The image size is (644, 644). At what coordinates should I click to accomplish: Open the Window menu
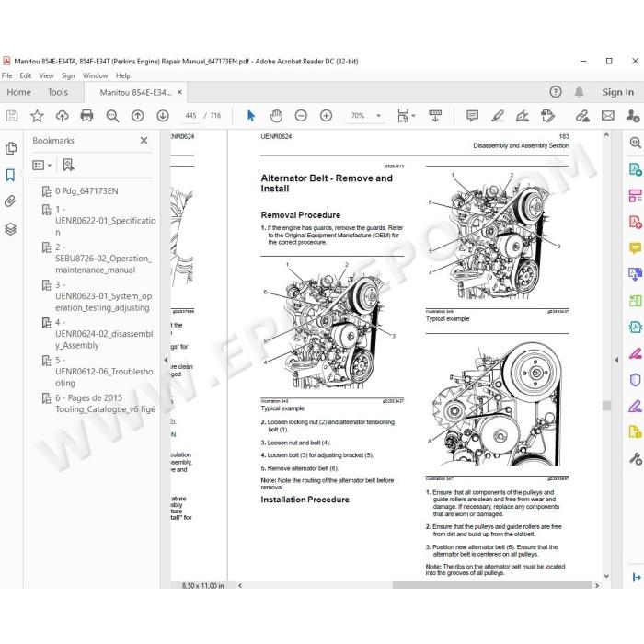(x=95, y=75)
